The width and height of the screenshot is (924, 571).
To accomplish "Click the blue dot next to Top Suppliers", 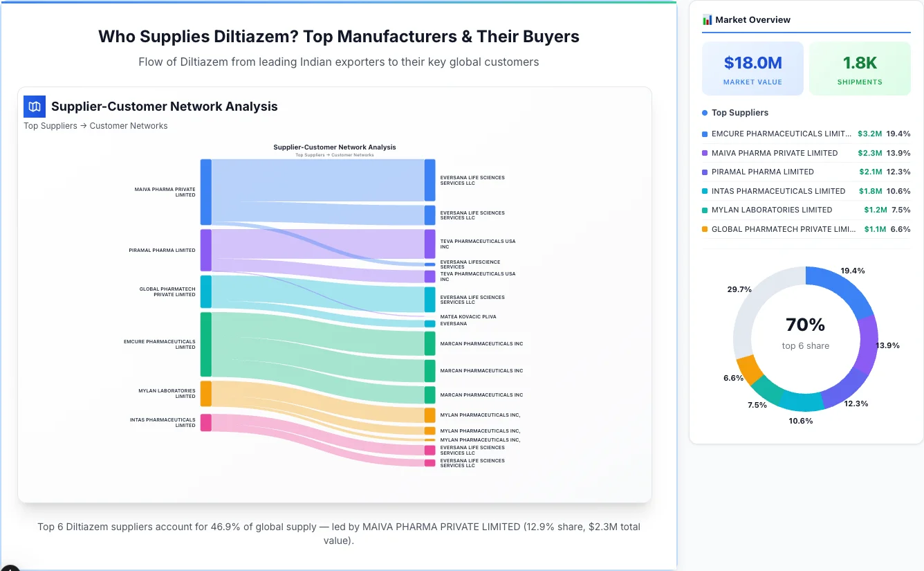I will [703, 113].
